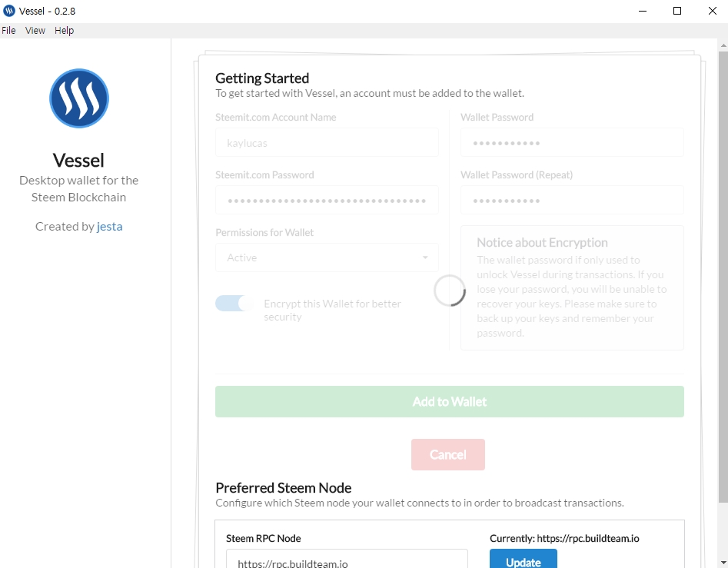The width and height of the screenshot is (728, 568).
Task: Click the Currently: https://rpc.buildteam.io text
Action: point(564,538)
